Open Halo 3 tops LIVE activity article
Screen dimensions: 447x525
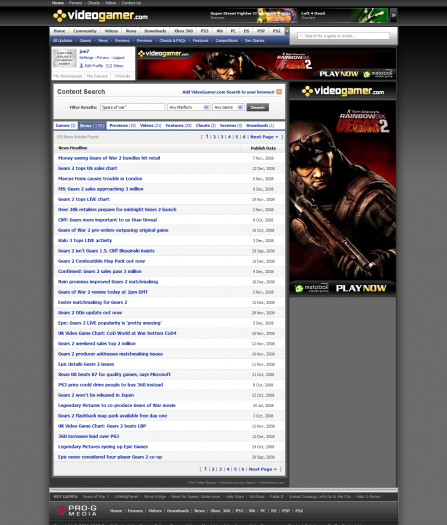pyautogui.click(x=85, y=240)
